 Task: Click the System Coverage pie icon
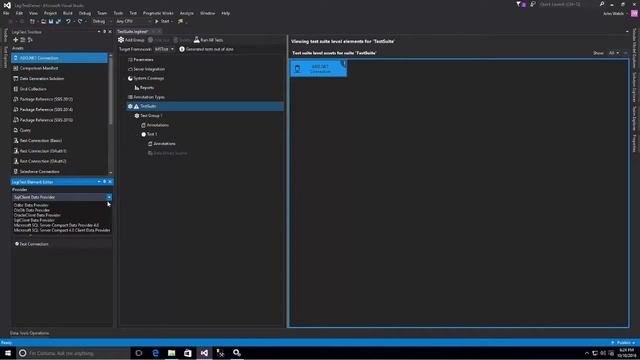pos(130,78)
